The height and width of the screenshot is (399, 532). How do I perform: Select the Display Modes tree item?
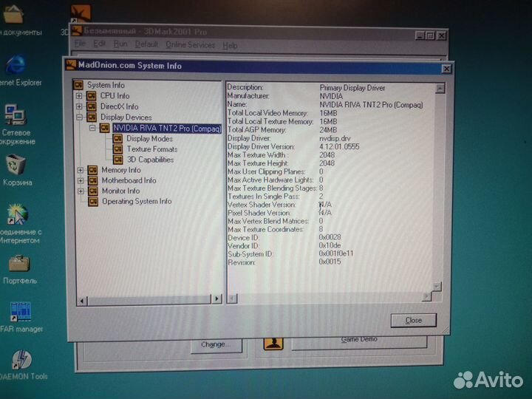pyautogui.click(x=149, y=138)
